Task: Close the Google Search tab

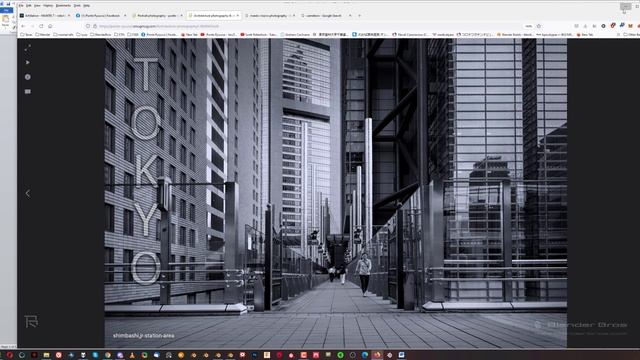Action: 350,16
